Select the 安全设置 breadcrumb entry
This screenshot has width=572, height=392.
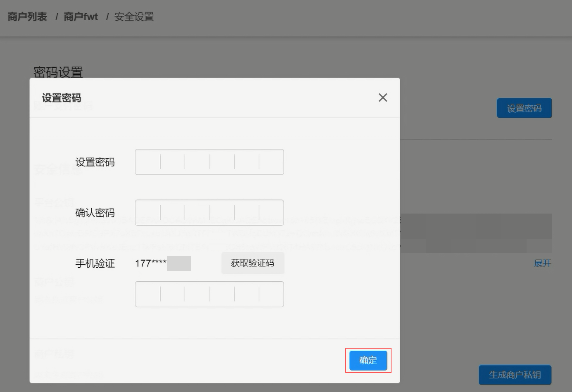(134, 17)
